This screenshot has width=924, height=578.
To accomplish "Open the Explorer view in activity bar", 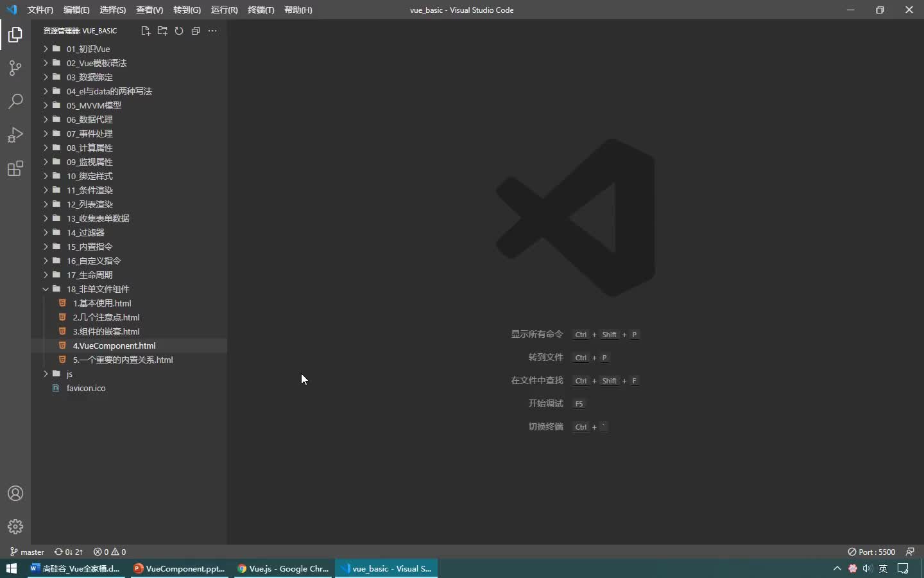I will (x=15, y=35).
